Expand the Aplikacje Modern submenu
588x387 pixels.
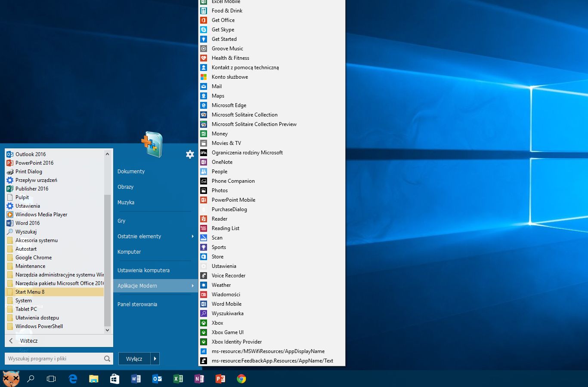tap(193, 286)
